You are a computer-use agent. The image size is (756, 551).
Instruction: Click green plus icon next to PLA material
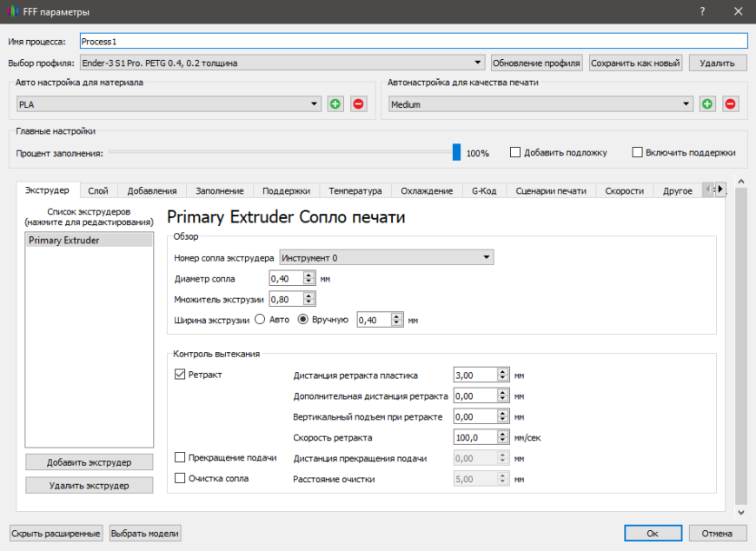pyautogui.click(x=335, y=104)
